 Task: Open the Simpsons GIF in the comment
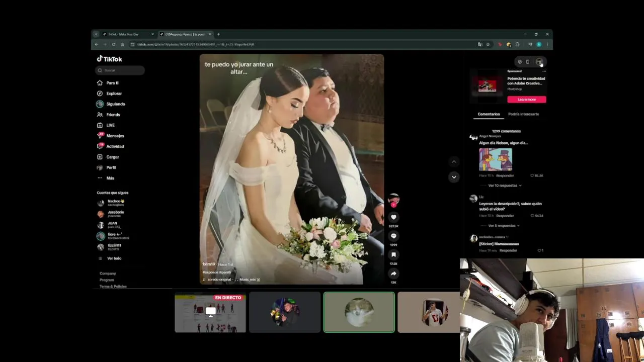(x=496, y=159)
